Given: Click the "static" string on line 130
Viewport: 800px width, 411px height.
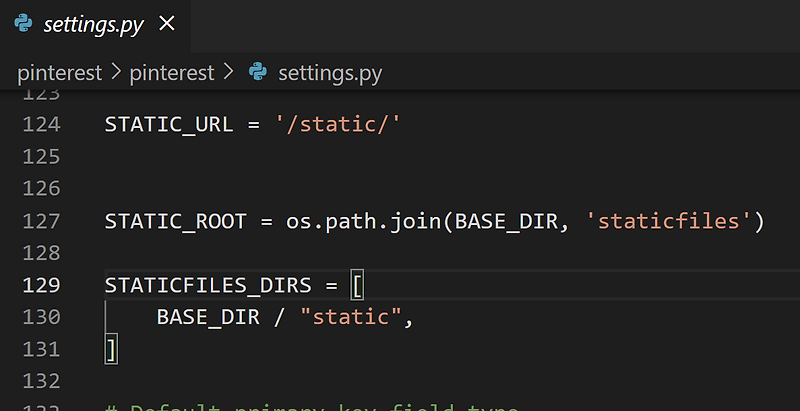Looking at the screenshot, I should [351, 317].
